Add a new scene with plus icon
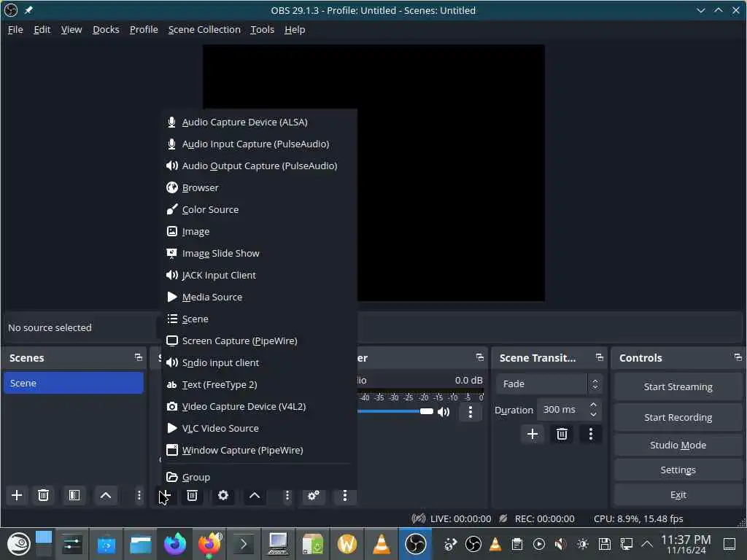The width and height of the screenshot is (747, 560). [17, 495]
